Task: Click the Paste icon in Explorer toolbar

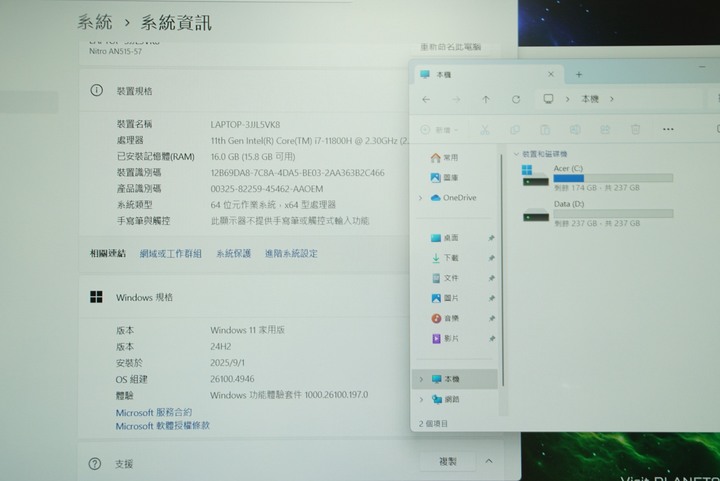Action: point(545,130)
